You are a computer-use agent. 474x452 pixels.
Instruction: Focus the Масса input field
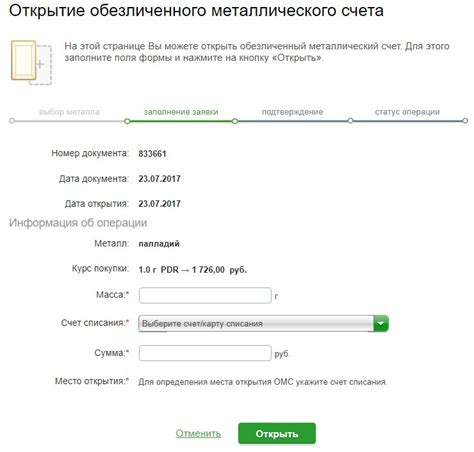pyautogui.click(x=205, y=295)
